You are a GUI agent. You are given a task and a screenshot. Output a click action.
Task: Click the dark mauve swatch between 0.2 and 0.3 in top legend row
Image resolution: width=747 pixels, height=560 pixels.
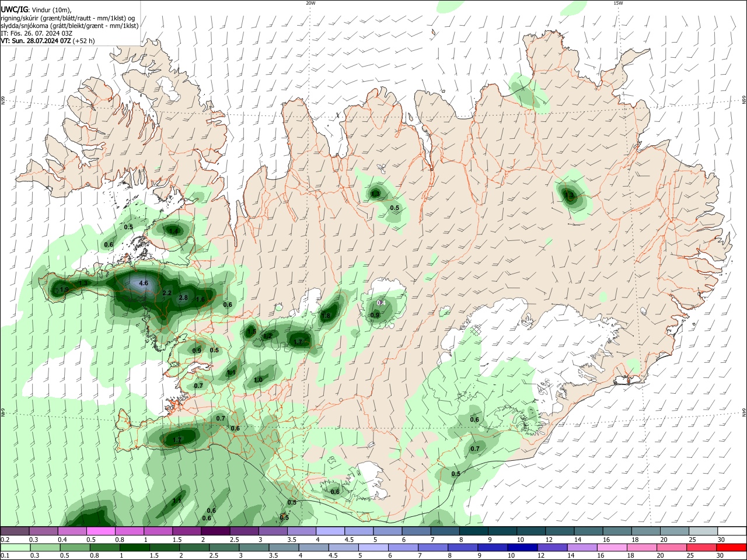[x=14, y=531]
